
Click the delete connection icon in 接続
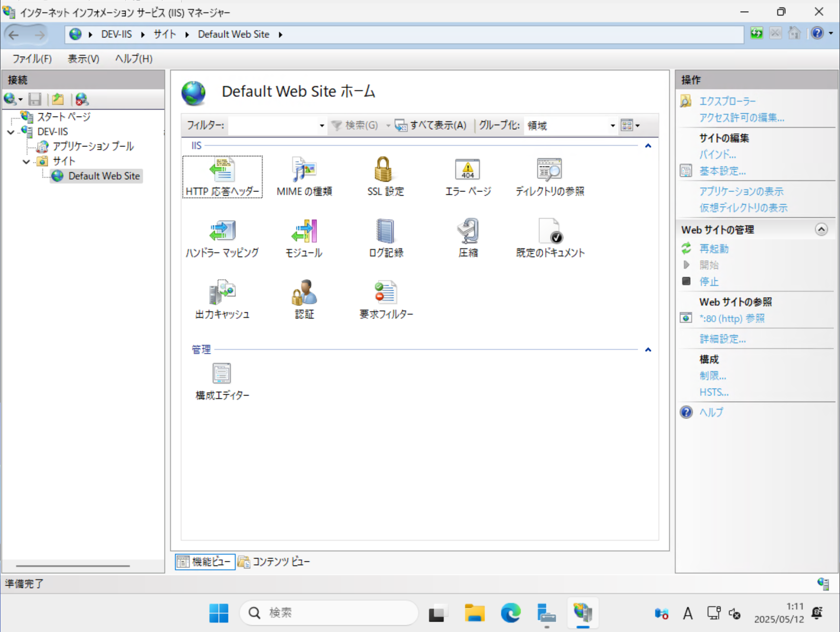pos(81,99)
